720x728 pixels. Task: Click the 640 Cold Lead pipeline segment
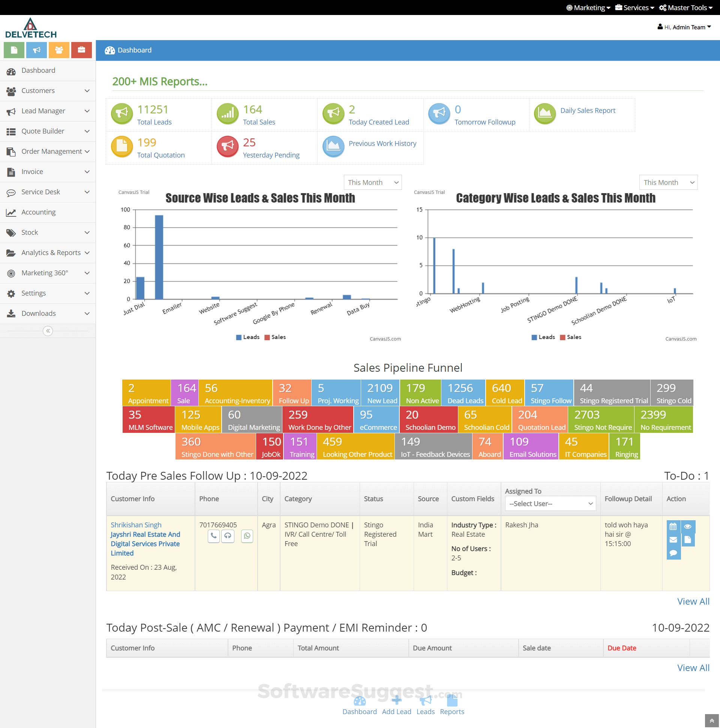pos(505,392)
